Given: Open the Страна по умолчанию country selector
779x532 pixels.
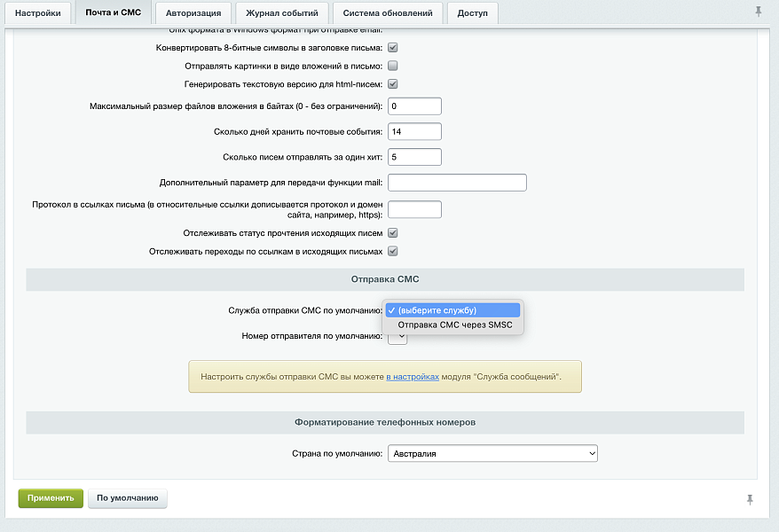Looking at the screenshot, I should click(492, 453).
